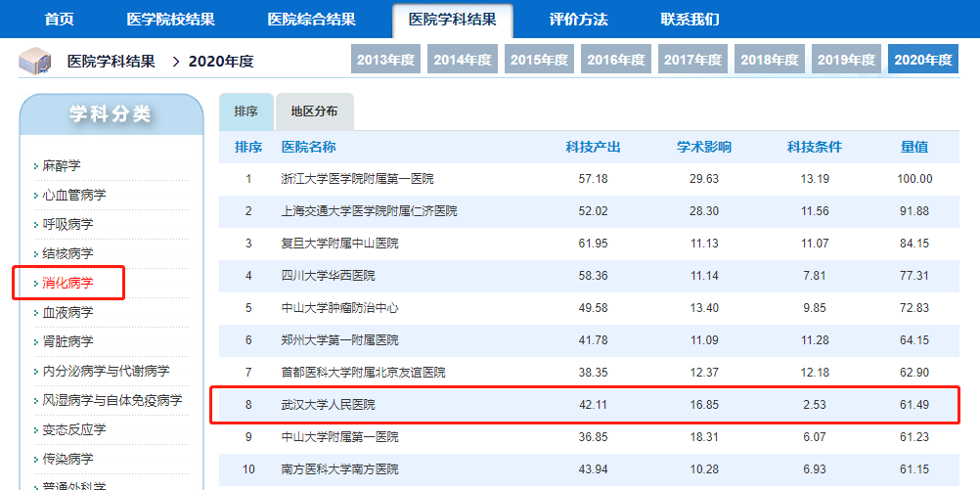This screenshot has width=980, height=490.
Task: Go to the 首页 nav item
Action: (x=60, y=20)
